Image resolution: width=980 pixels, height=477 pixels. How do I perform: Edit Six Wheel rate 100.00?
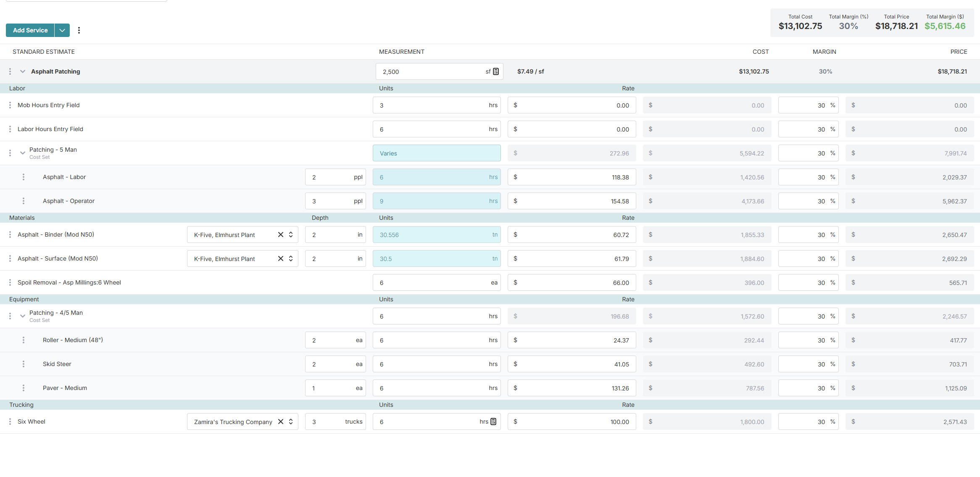point(572,422)
